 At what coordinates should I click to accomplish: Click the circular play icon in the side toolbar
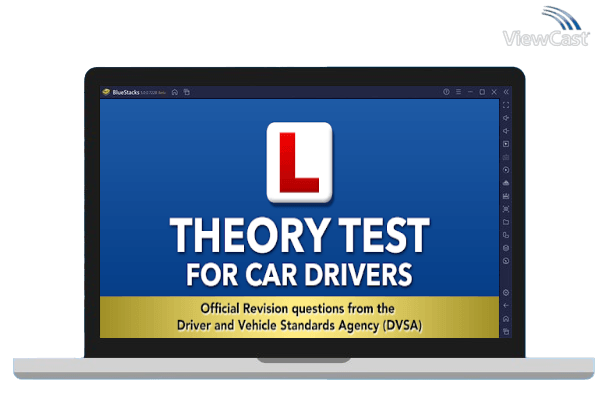(x=506, y=170)
